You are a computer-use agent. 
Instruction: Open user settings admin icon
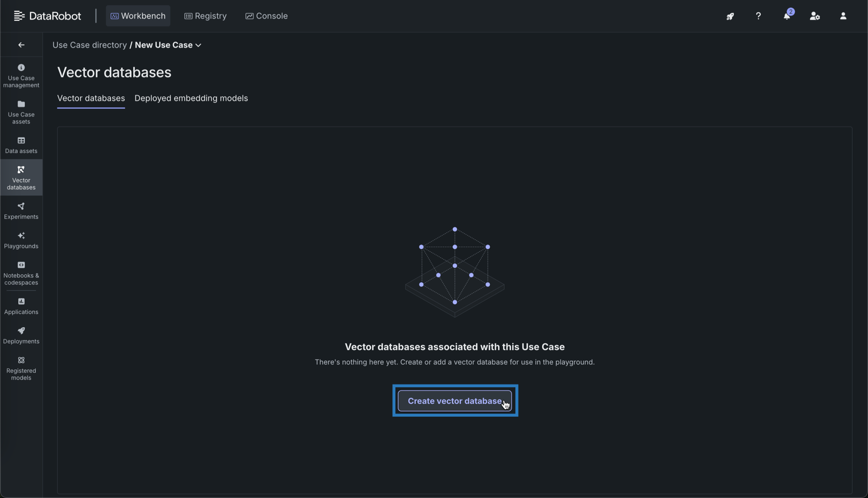pos(814,16)
